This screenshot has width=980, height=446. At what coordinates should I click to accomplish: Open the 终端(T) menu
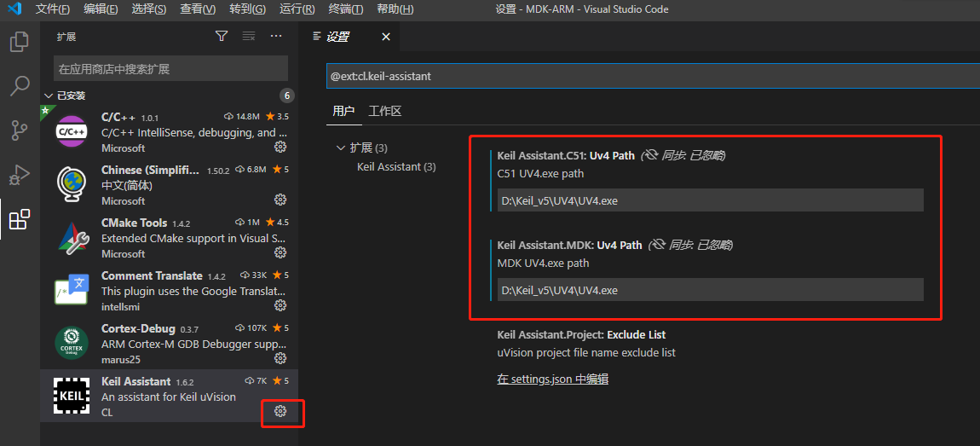pyautogui.click(x=346, y=9)
